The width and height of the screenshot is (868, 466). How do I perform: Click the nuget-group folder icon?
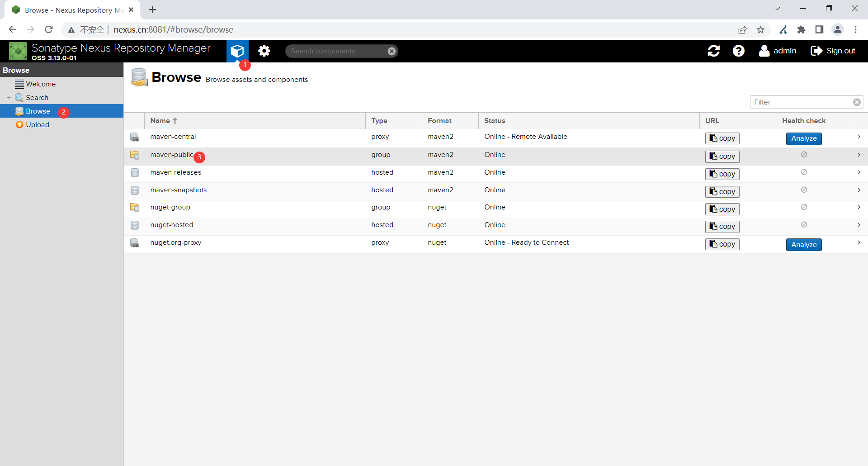[135, 208]
